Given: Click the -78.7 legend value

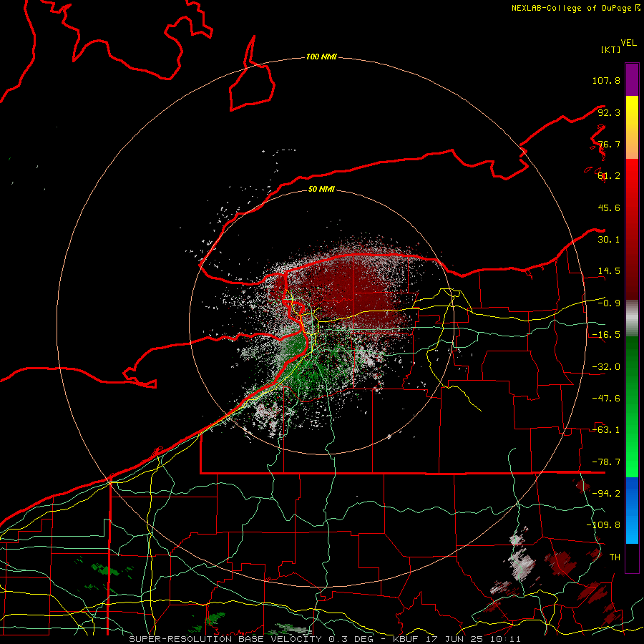Looking at the screenshot, I should tap(606, 462).
